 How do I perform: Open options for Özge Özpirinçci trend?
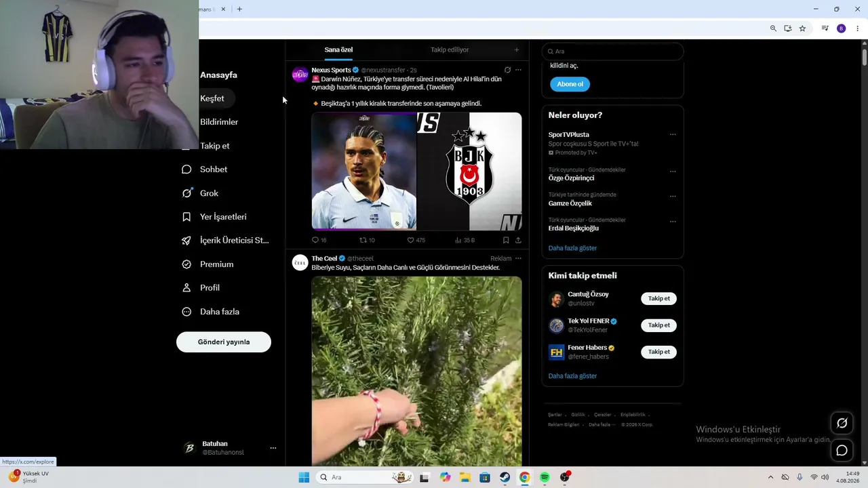tap(673, 171)
